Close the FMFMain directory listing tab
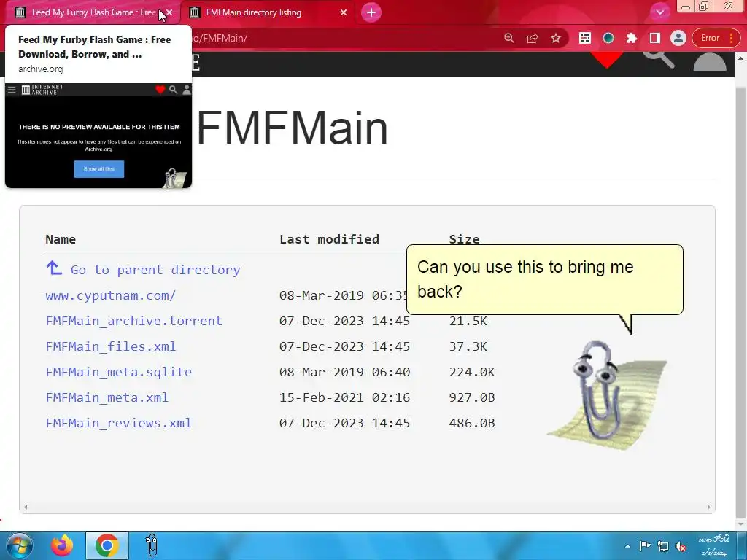The height and width of the screenshot is (560, 747). 344,12
